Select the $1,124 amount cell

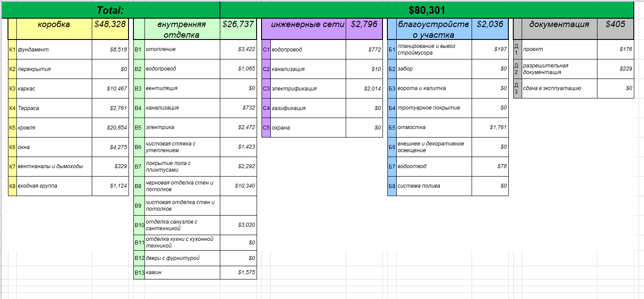coord(110,186)
